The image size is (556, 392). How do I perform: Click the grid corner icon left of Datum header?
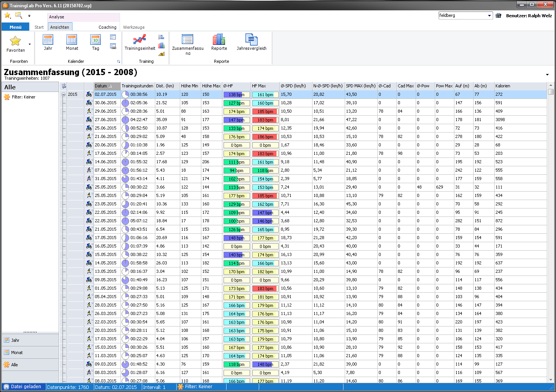point(64,86)
